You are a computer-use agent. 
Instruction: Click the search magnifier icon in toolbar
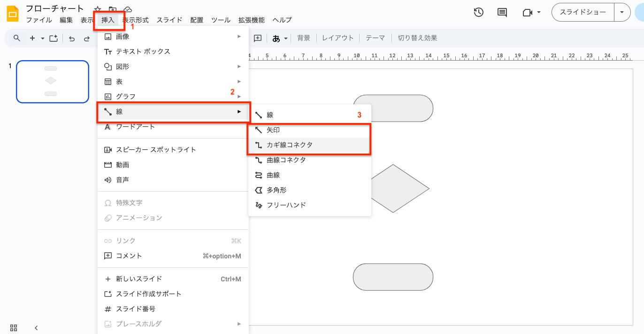[x=17, y=39]
